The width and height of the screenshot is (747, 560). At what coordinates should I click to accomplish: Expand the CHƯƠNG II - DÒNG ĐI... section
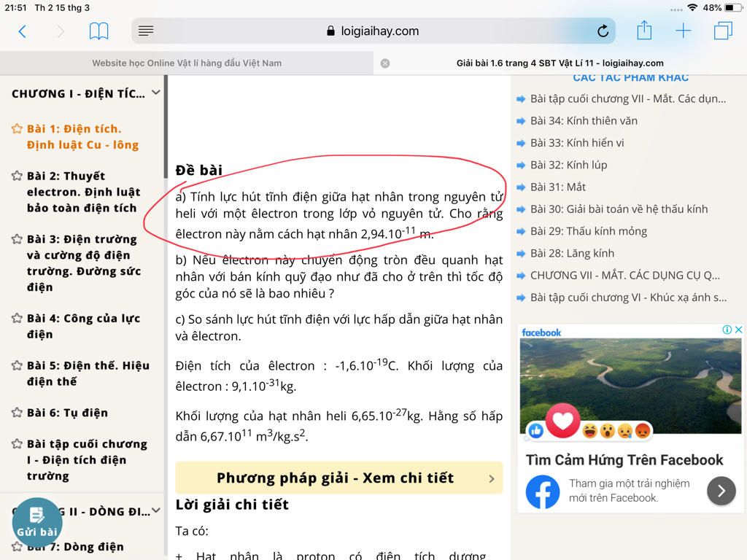(156, 510)
